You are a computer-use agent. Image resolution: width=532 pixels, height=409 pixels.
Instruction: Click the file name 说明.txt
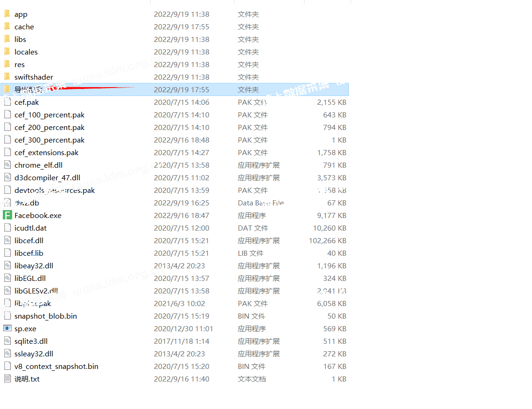pyautogui.click(x=27, y=379)
